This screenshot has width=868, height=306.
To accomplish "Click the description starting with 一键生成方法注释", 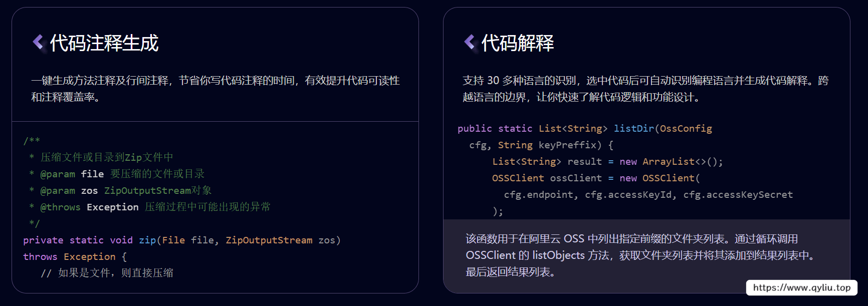I will click(x=215, y=89).
